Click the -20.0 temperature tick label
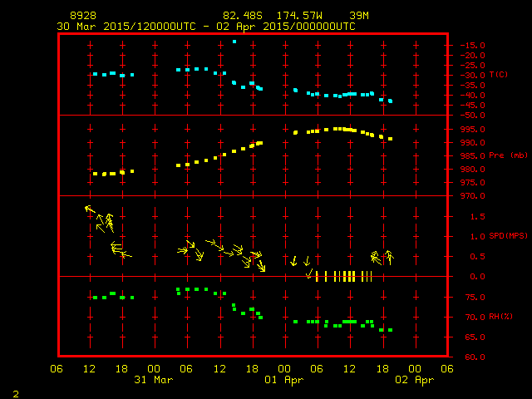The width and height of the screenshot is (532, 399). [x=472, y=56]
